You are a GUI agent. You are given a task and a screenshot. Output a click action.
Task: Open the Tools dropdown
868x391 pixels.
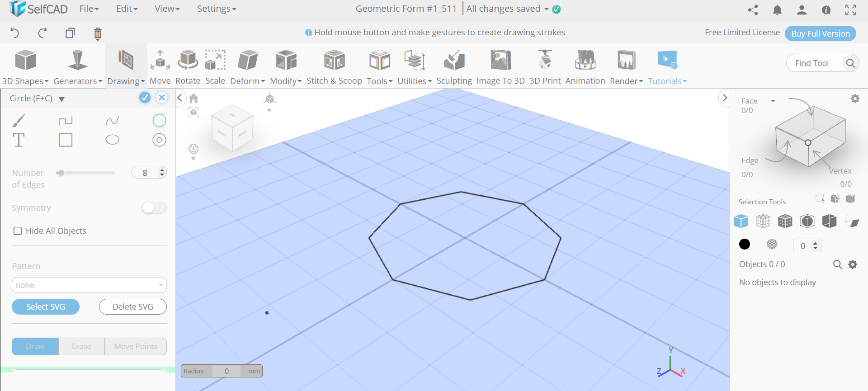point(380,67)
